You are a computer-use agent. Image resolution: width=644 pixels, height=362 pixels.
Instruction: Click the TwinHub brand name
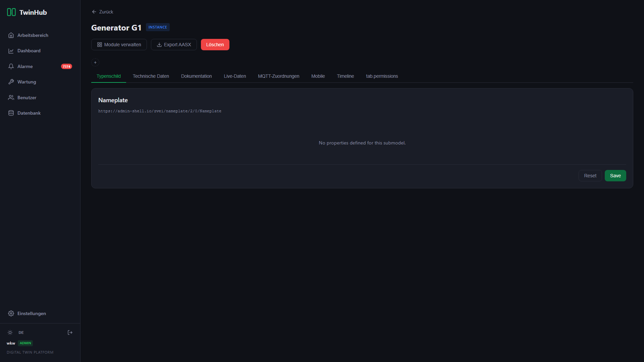point(33,12)
